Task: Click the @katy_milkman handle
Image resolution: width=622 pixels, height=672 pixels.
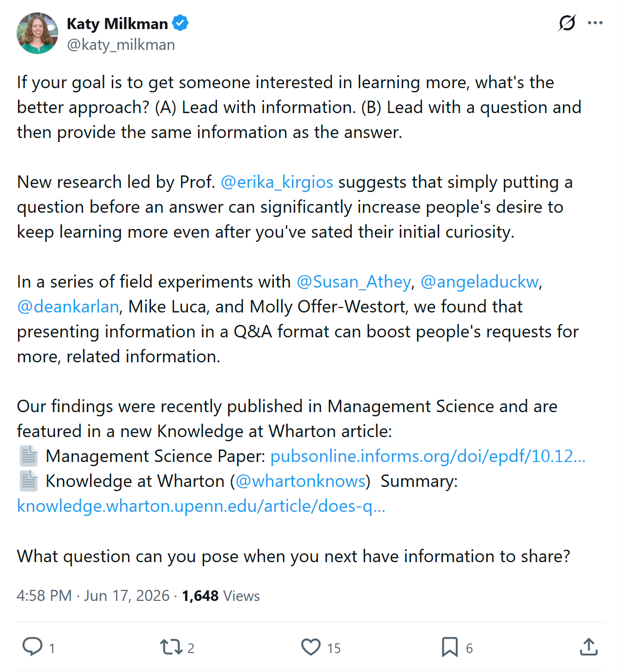Action: [121, 45]
